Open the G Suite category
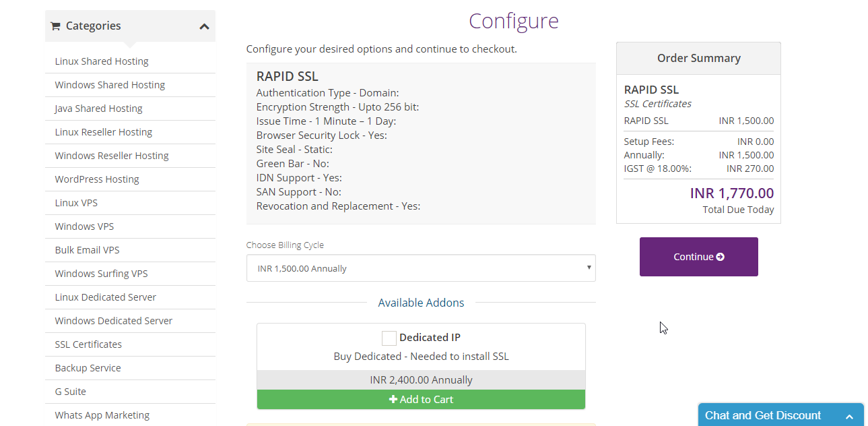This screenshot has height=426, width=868. coord(70,392)
